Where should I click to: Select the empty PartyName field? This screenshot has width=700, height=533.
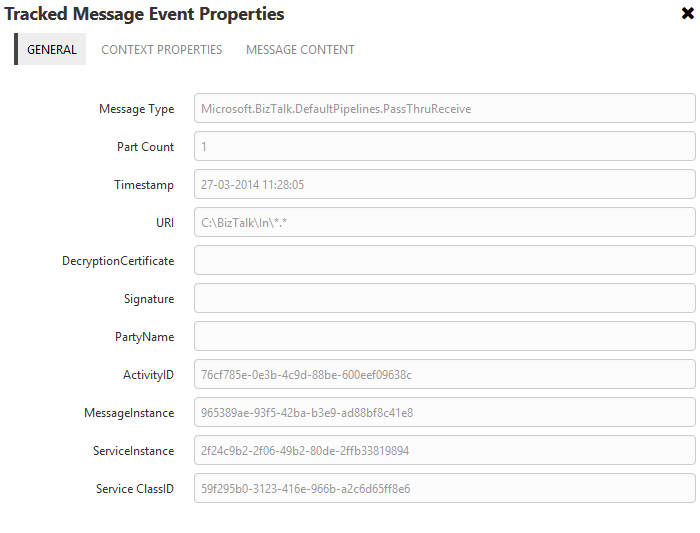pos(444,337)
